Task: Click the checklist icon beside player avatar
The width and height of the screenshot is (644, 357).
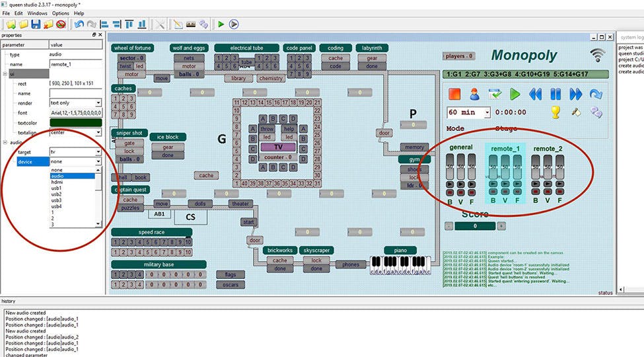Action: pos(494,94)
